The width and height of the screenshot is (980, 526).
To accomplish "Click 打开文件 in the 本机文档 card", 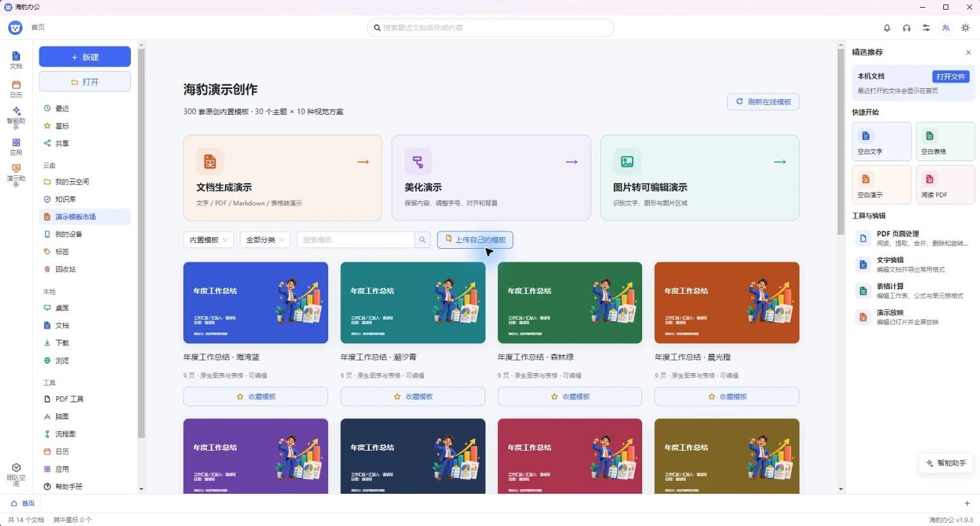I will [x=951, y=77].
